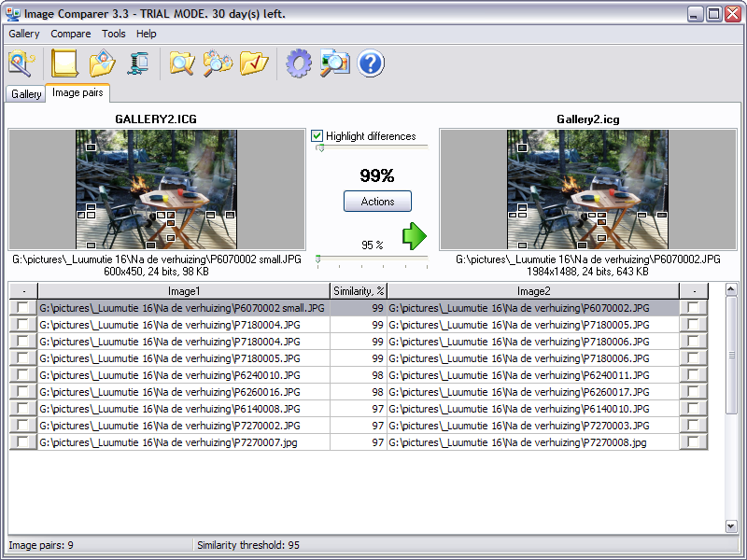
Task: Sort by the Similarity, % column header
Action: (x=359, y=291)
